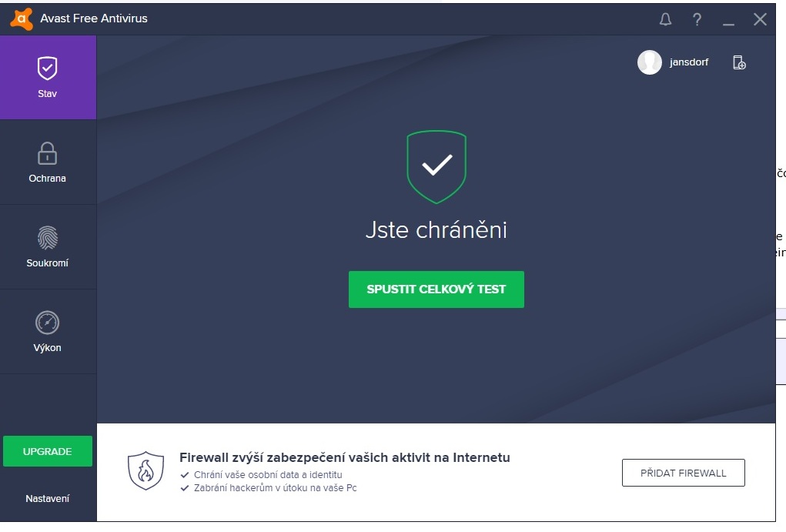The height and width of the screenshot is (532, 786).
Task: Click the add device icon next to jansdorf
Action: point(739,62)
